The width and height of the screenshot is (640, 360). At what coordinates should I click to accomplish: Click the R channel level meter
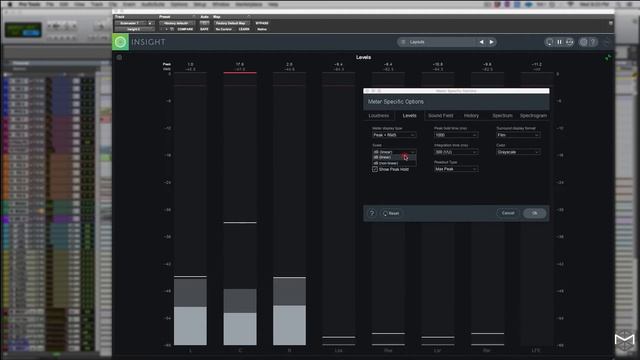tap(289, 209)
